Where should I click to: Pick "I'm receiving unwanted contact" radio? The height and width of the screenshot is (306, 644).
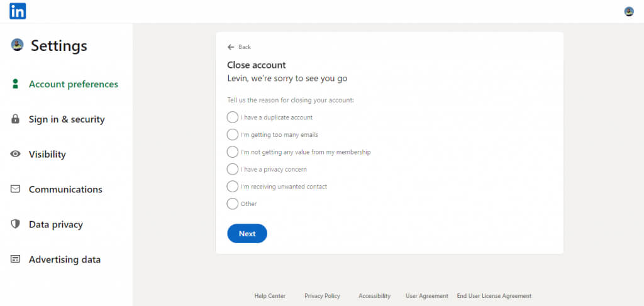click(x=233, y=187)
